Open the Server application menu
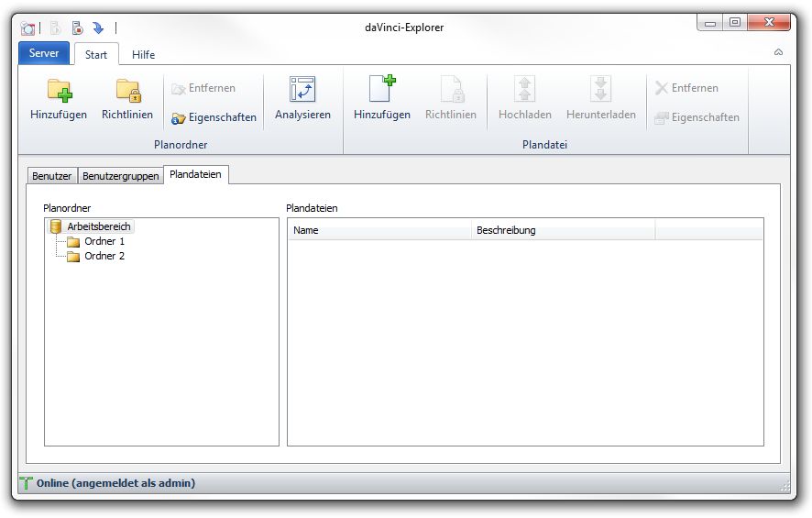812x518 pixels. pos(44,53)
